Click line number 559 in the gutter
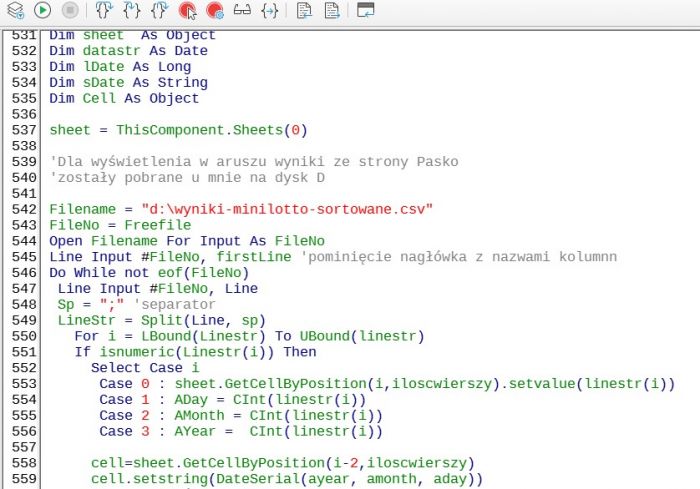The image size is (700, 489). (x=24, y=479)
